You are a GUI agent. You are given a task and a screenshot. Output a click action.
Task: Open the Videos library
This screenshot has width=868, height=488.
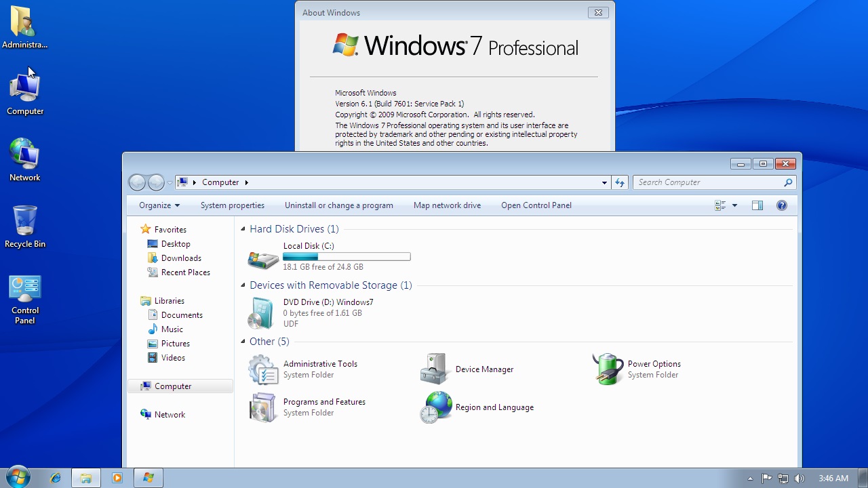(173, 358)
